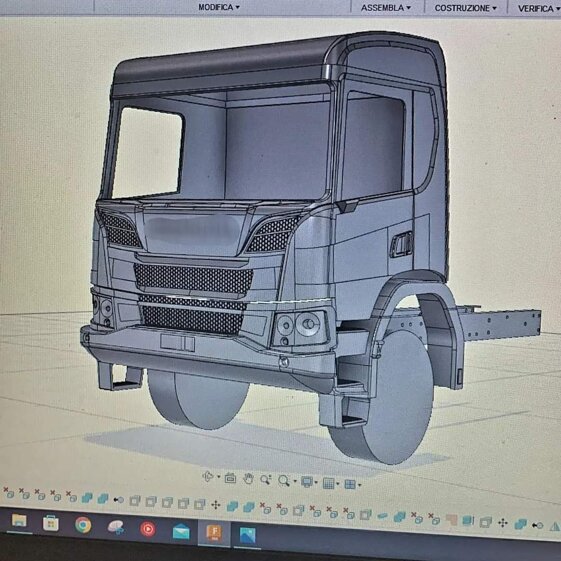Expand the Display Settings dropdown arrow
The width and height of the screenshot is (561, 561).
pyautogui.click(x=316, y=483)
